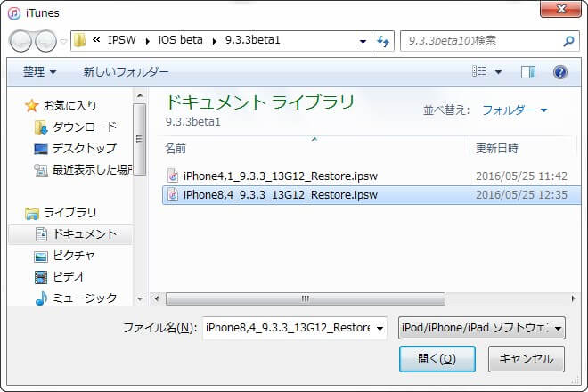Click navigation pane scroll down arrow
The width and height of the screenshot is (588, 392).
pos(140,299)
